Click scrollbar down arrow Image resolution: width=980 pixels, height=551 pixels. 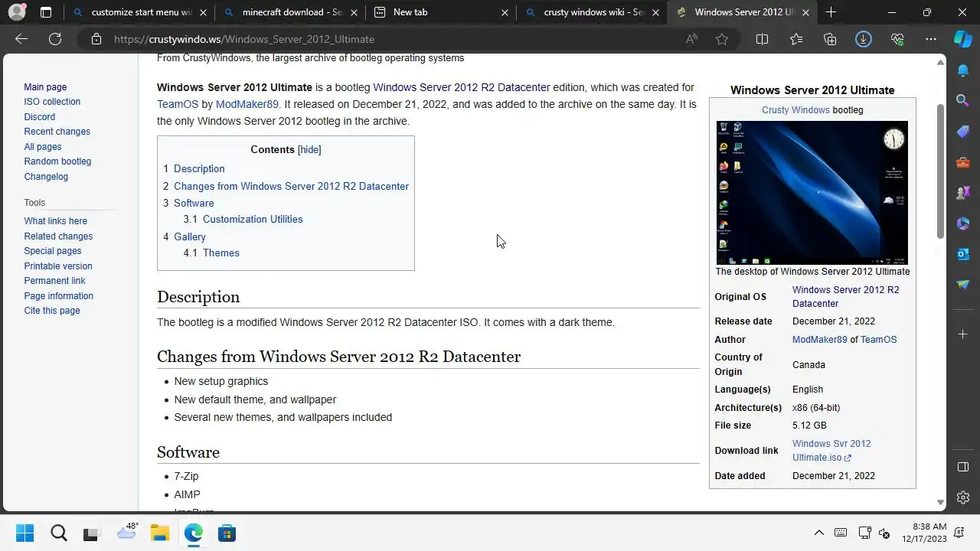[940, 503]
